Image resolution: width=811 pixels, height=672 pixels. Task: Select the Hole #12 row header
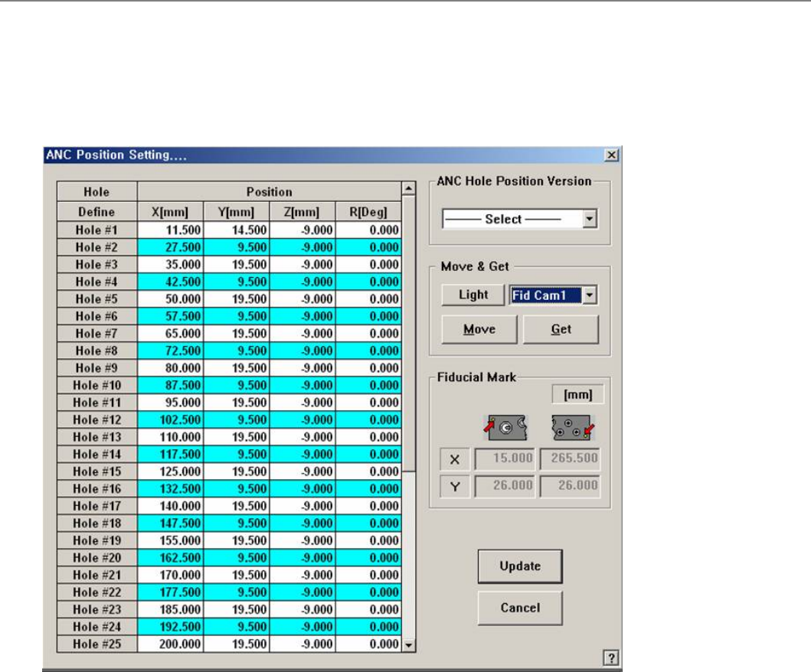pos(96,419)
